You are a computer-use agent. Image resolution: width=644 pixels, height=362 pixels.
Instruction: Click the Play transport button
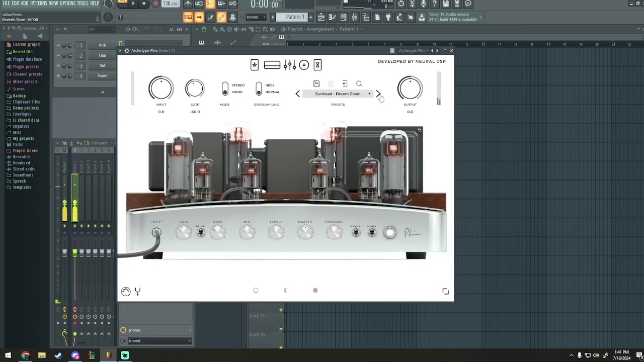click(133, 4)
